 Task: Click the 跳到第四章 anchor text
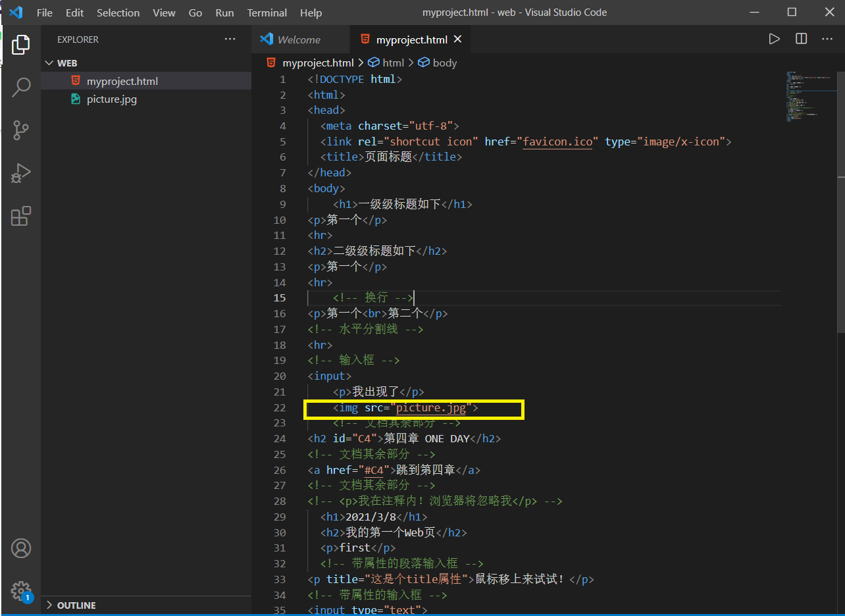pyautogui.click(x=426, y=470)
